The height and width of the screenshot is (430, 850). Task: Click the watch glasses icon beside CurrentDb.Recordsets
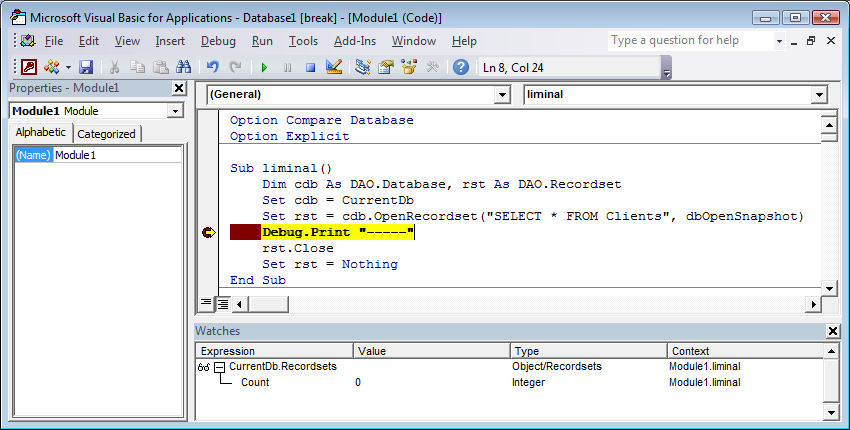coord(204,367)
